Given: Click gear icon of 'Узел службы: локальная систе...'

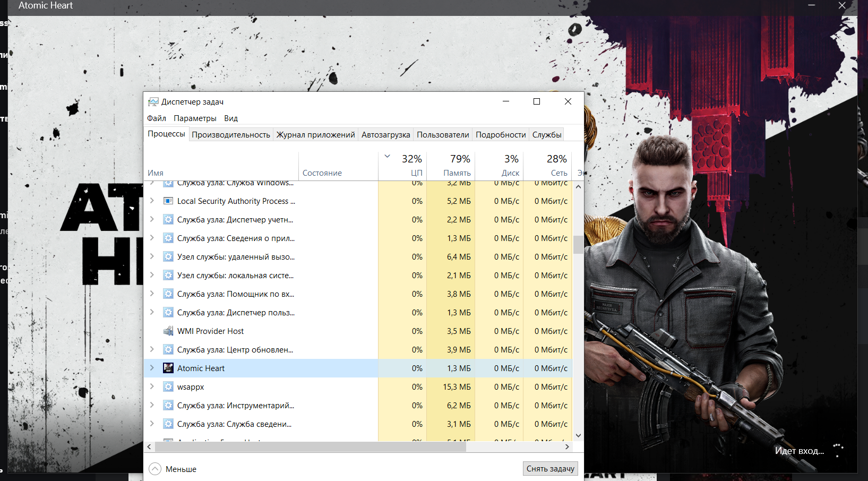Looking at the screenshot, I should (x=168, y=276).
